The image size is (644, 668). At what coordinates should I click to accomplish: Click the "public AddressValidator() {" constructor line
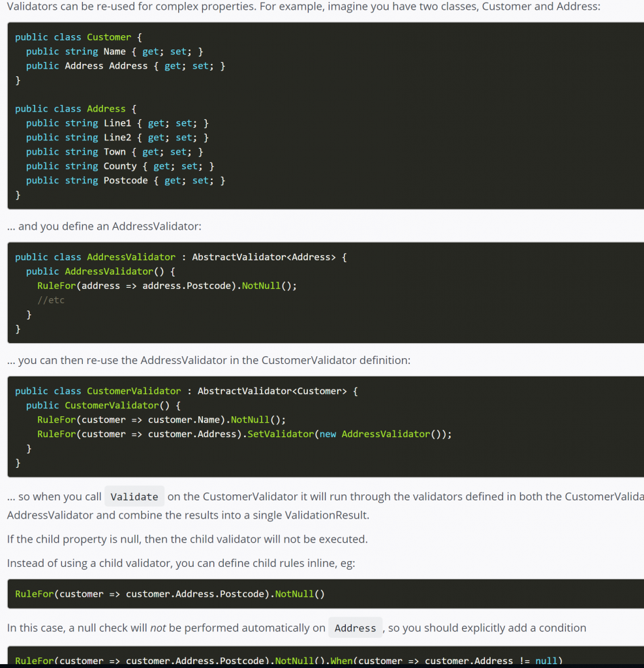(x=100, y=272)
